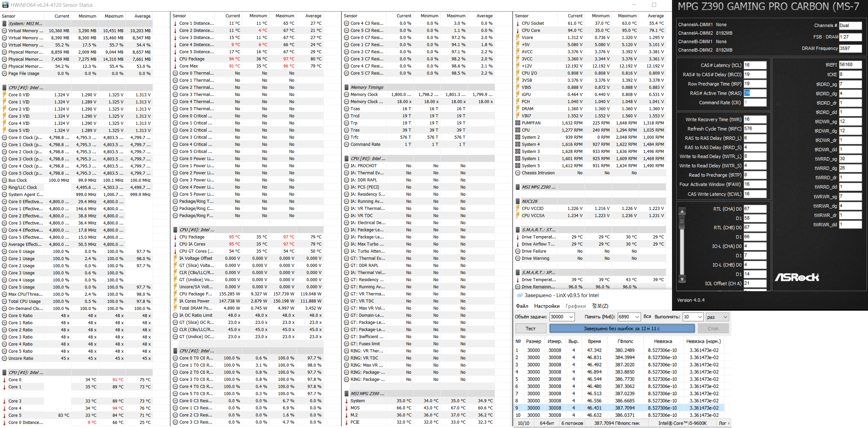Screen dimensions: 868x428
Task: Click the LinX Intel logo icon
Action: point(519,295)
